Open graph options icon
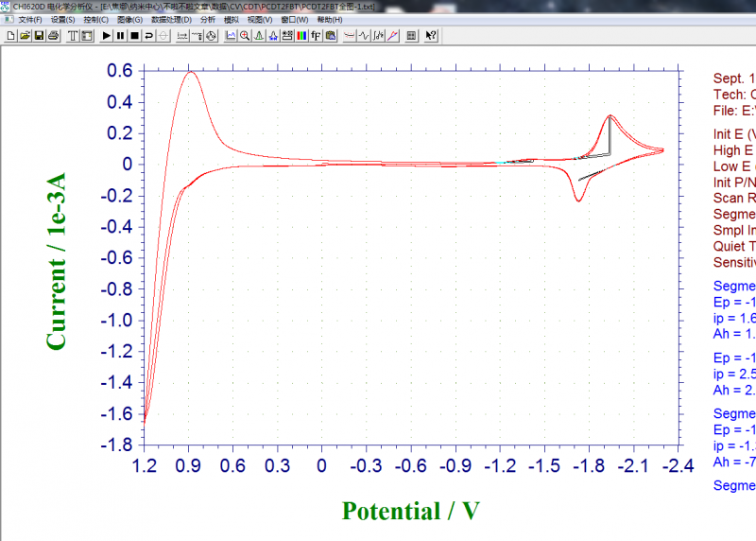 tap(287, 36)
